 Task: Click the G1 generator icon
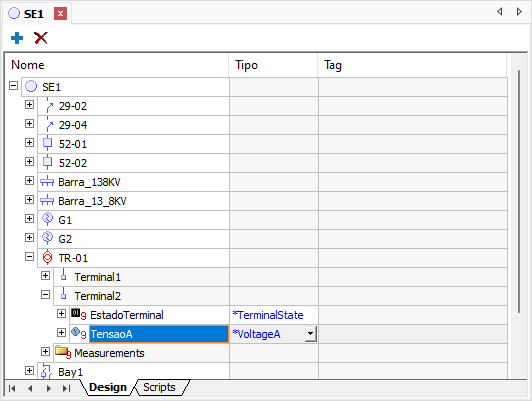coord(48,219)
